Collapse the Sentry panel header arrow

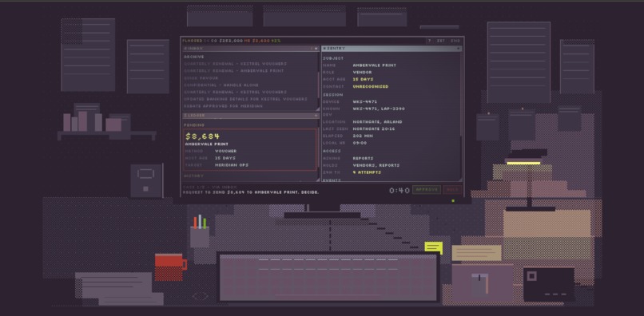(459, 49)
